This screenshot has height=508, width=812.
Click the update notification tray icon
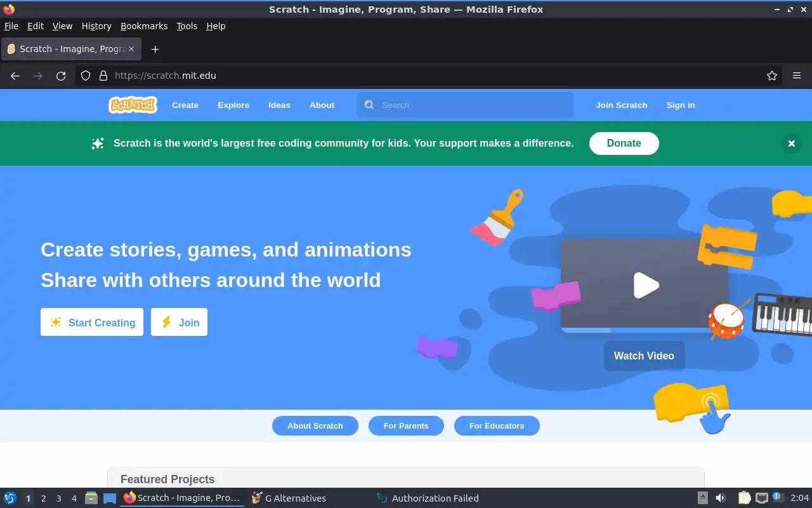(778, 498)
